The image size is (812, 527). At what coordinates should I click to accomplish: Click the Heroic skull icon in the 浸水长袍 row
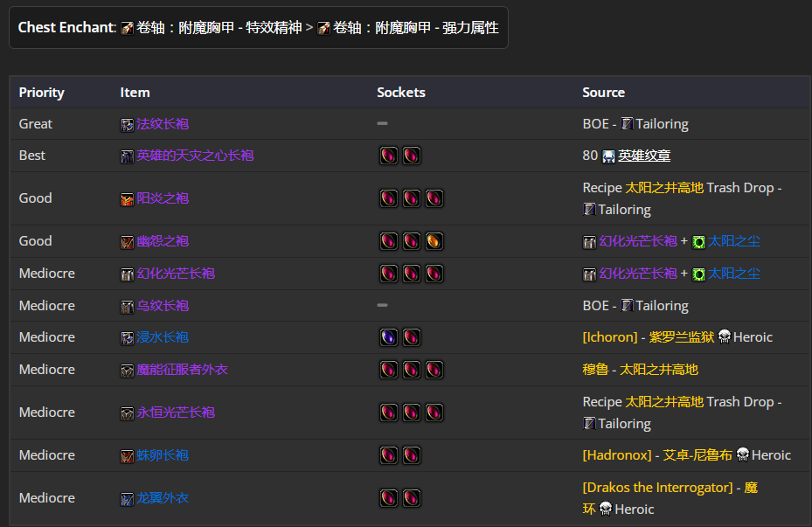tap(725, 336)
